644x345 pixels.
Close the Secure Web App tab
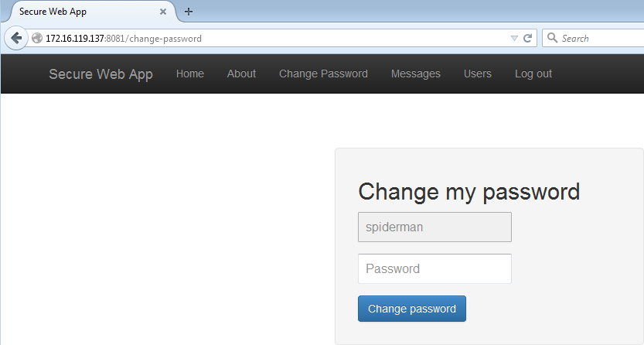coord(163,12)
